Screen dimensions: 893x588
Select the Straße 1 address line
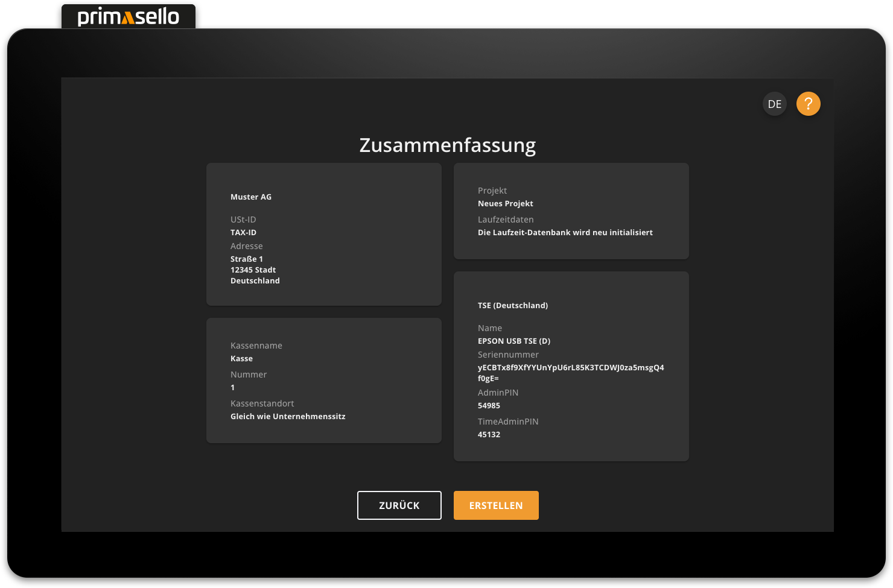pyautogui.click(x=247, y=259)
